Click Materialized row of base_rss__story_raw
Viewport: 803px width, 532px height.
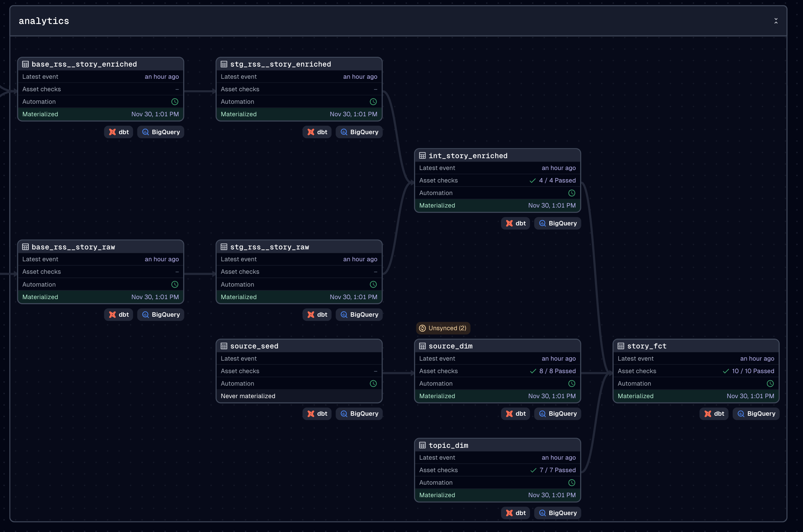[x=100, y=297]
